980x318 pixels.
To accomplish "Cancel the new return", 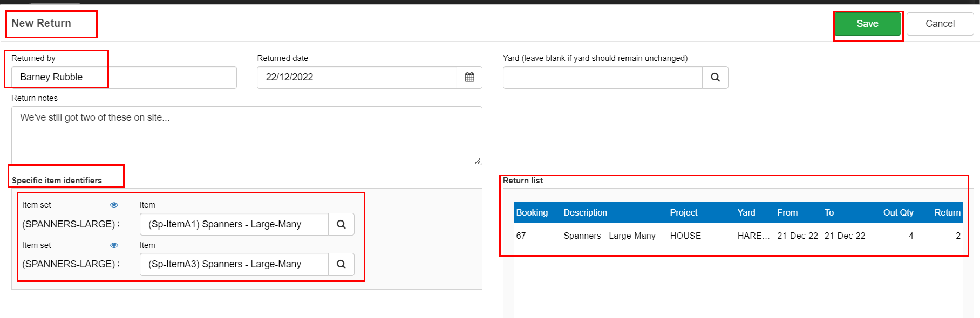I will coord(940,24).
